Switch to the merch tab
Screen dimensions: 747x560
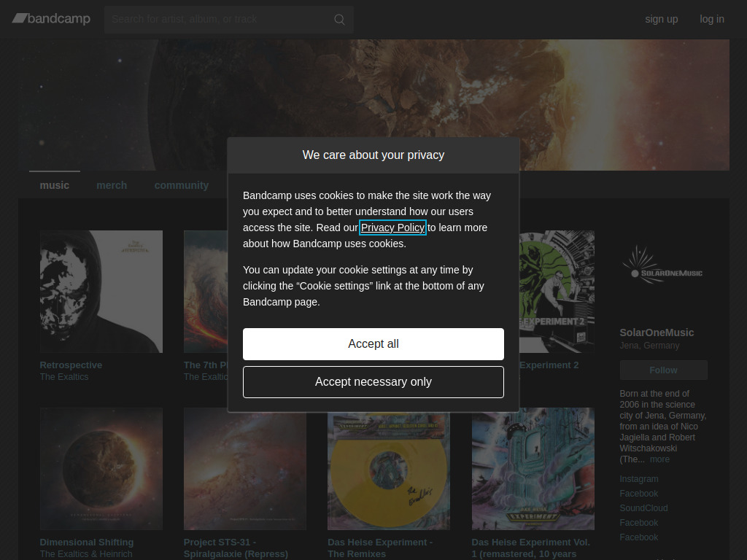click(112, 185)
